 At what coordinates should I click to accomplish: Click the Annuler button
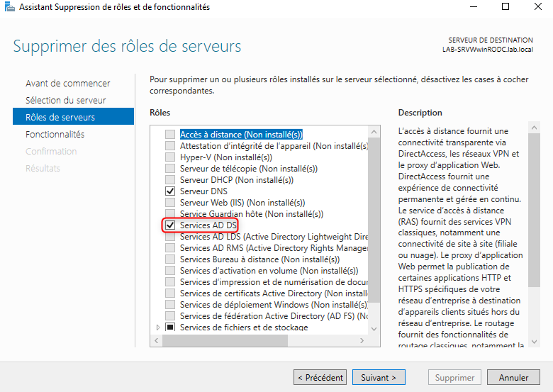pos(513,378)
